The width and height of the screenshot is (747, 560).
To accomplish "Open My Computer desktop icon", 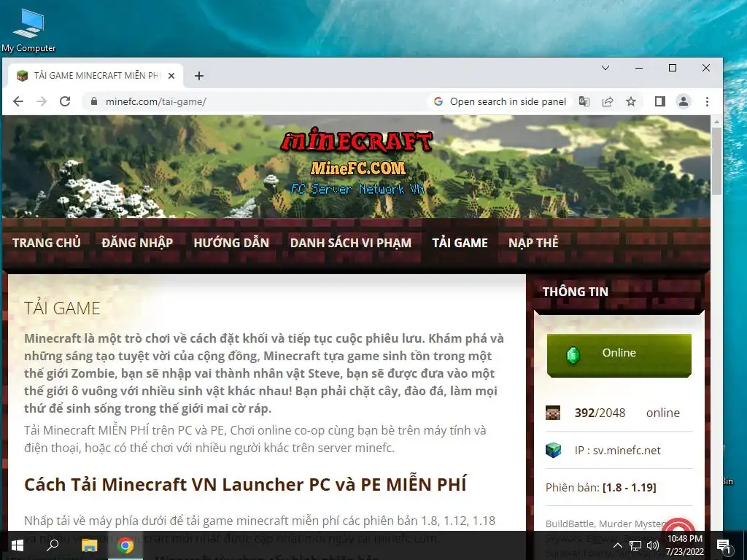I will 28,31.
